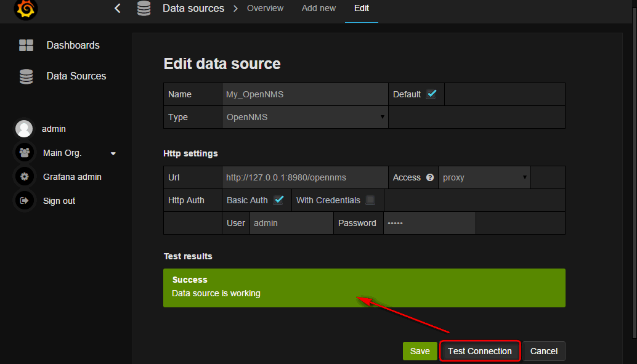
Task: Click the User field containing admin
Action: click(291, 223)
